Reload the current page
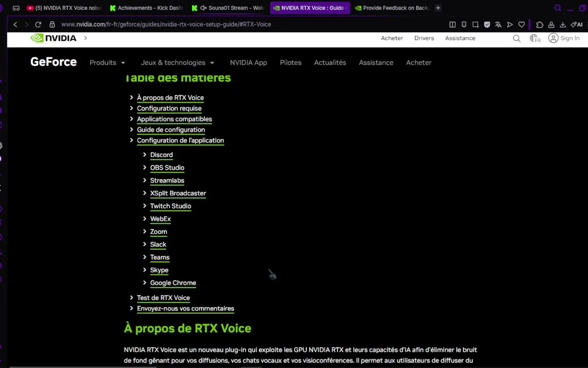The width and height of the screenshot is (588, 368). 38,25
